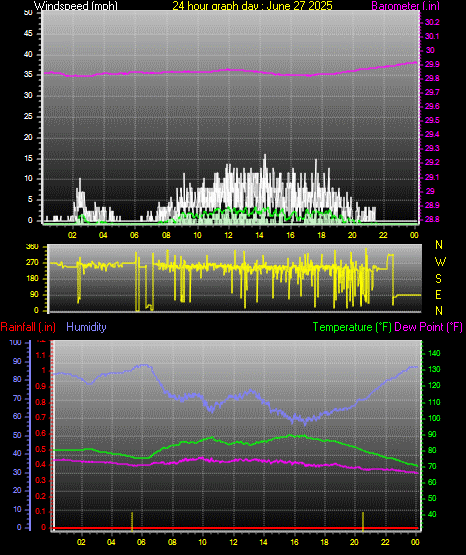Click humidity axis value 90
Viewport: 466px width, 555px height.
17,361
